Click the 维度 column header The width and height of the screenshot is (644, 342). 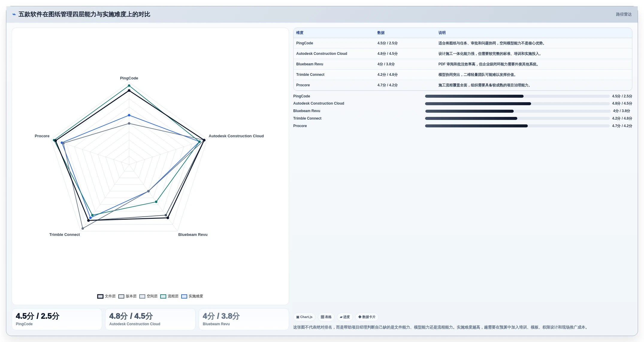(300, 33)
